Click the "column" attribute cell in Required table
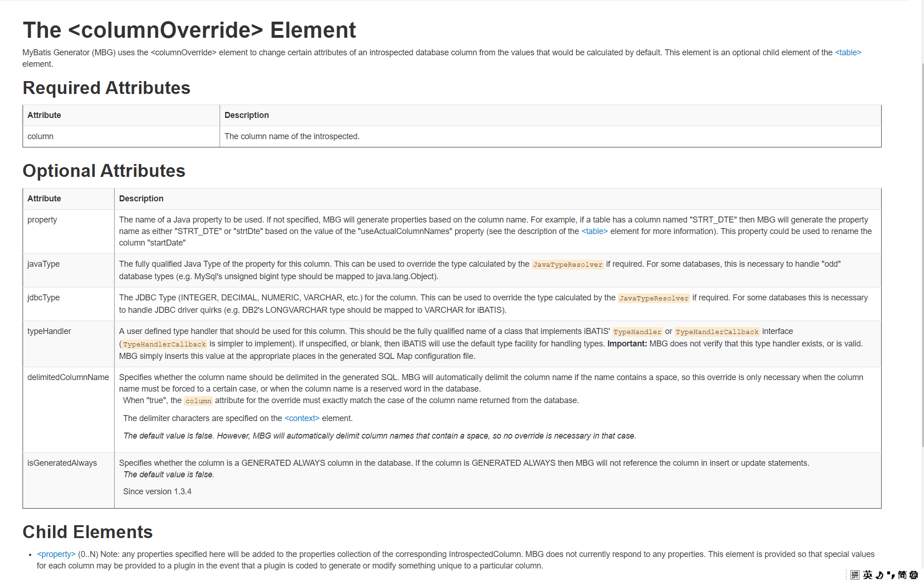This screenshot has width=924, height=580. [121, 136]
